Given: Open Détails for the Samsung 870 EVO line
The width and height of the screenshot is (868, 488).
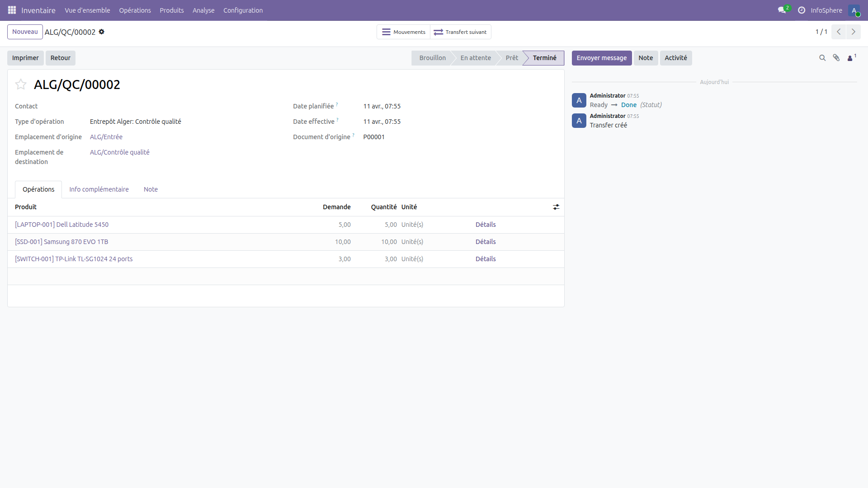Looking at the screenshot, I should (x=486, y=242).
